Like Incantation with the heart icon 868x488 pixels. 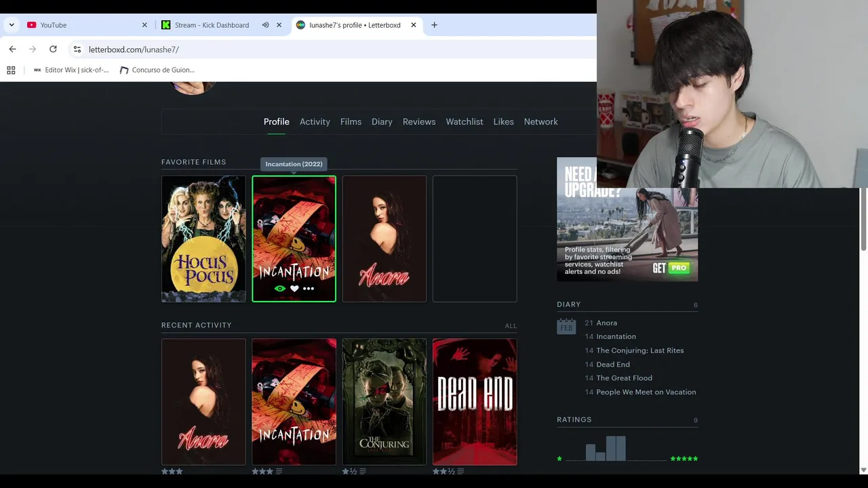[x=294, y=289]
